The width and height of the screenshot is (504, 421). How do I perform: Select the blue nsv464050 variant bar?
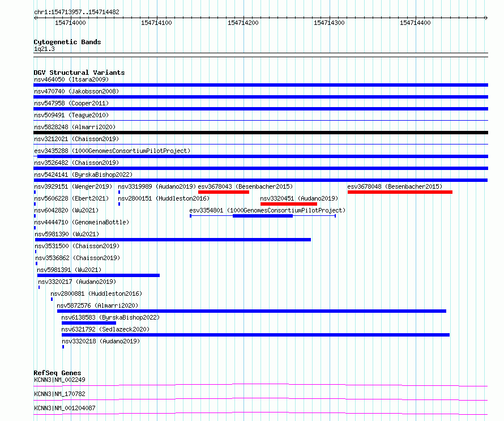pos(260,85)
